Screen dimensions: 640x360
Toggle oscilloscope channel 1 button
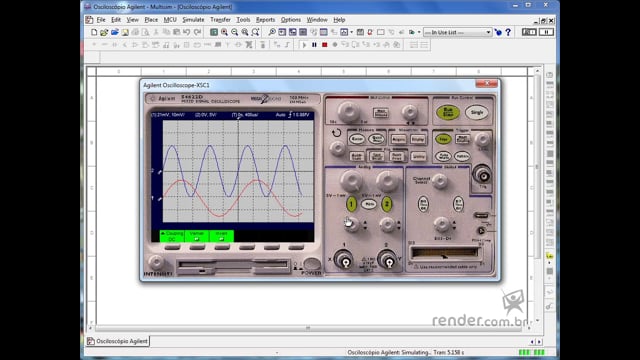point(351,204)
